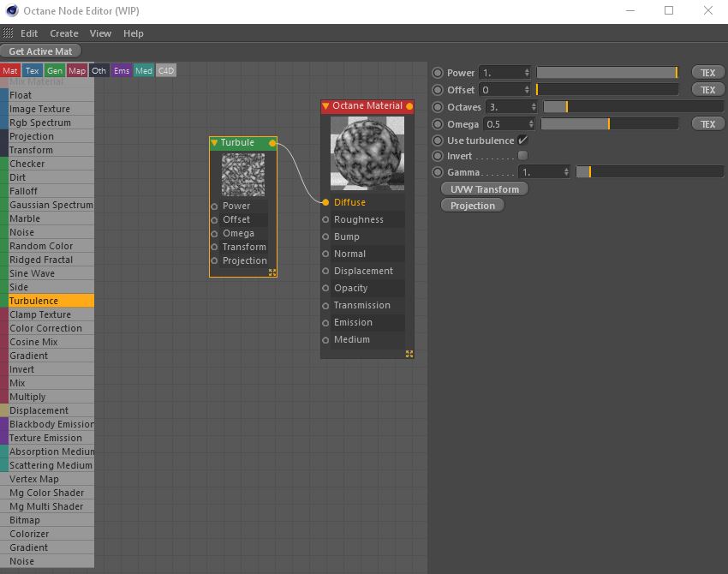Click the Diffuse input port on Octane Material
This screenshot has height=574, width=728.
326,202
